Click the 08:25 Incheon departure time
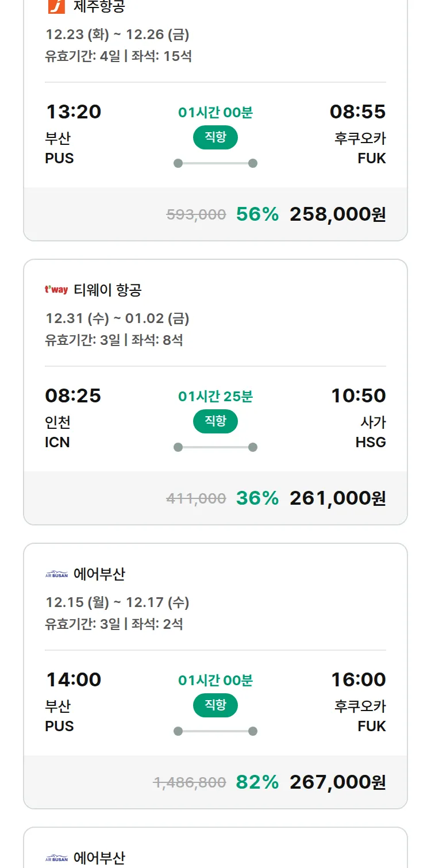This screenshot has width=431, height=868. click(73, 395)
